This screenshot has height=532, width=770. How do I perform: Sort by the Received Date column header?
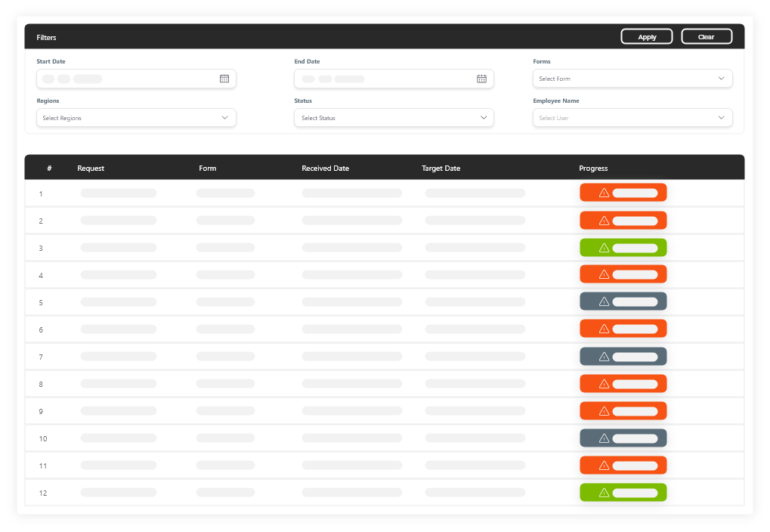click(x=326, y=168)
